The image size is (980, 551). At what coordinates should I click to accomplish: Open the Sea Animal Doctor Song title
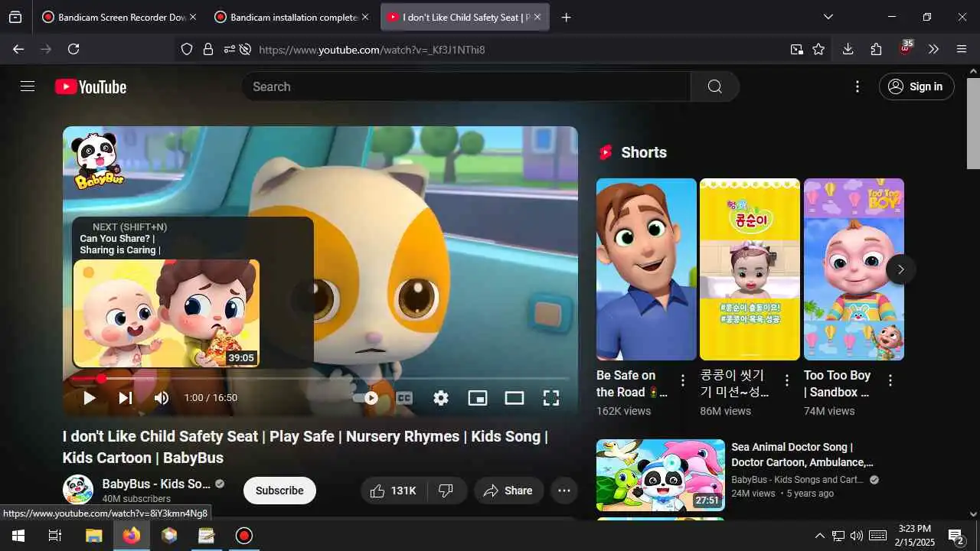pos(802,455)
